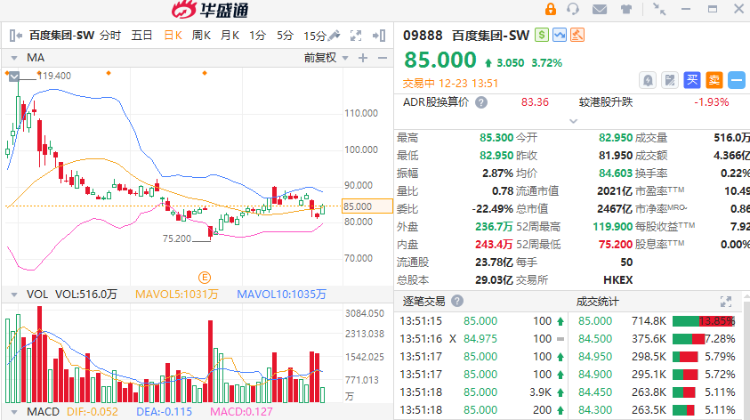This screenshot has height=420, width=750.
Task: Toggle the chart legend checkbox dropdown
Action: 14,76
